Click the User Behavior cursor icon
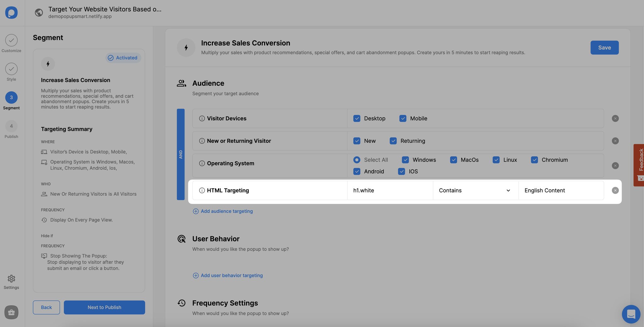 [181, 239]
